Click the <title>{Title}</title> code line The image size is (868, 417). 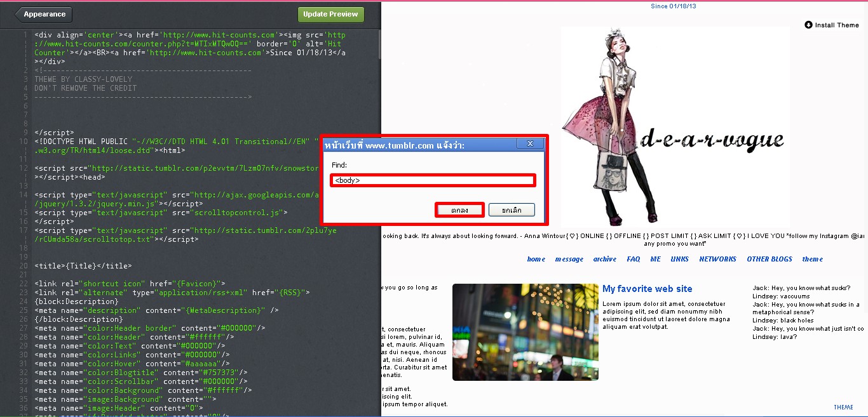[x=83, y=266]
